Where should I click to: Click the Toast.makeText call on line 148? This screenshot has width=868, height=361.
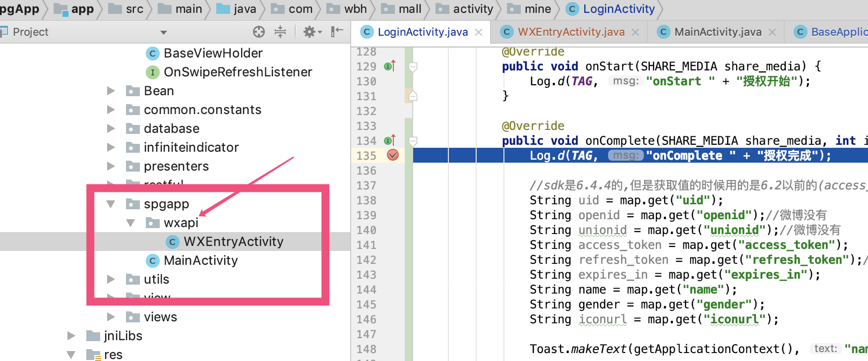tap(578, 349)
